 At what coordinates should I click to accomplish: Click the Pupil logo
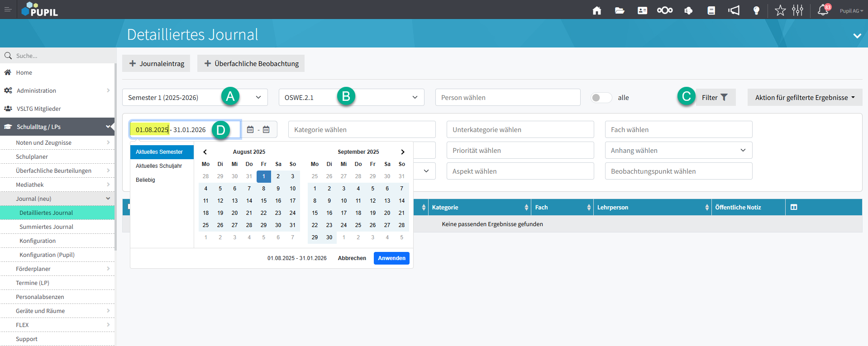(40, 9)
